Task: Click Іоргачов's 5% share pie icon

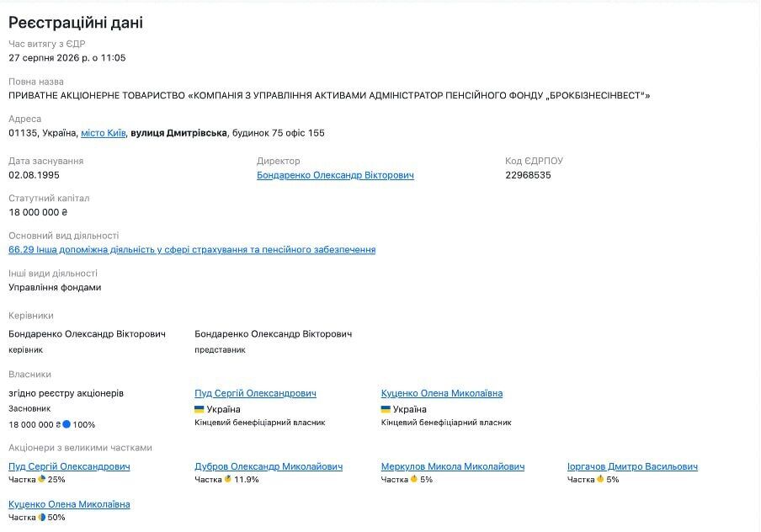Action: click(600, 479)
